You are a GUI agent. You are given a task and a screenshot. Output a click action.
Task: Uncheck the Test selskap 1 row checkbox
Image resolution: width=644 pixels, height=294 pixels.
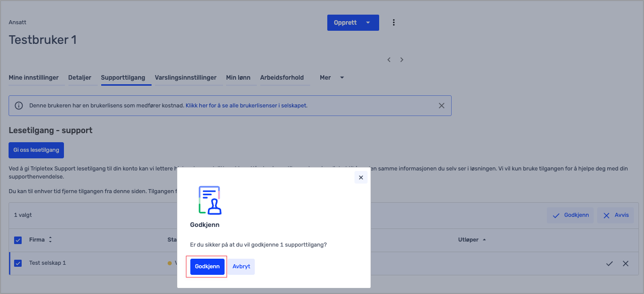(x=18, y=263)
